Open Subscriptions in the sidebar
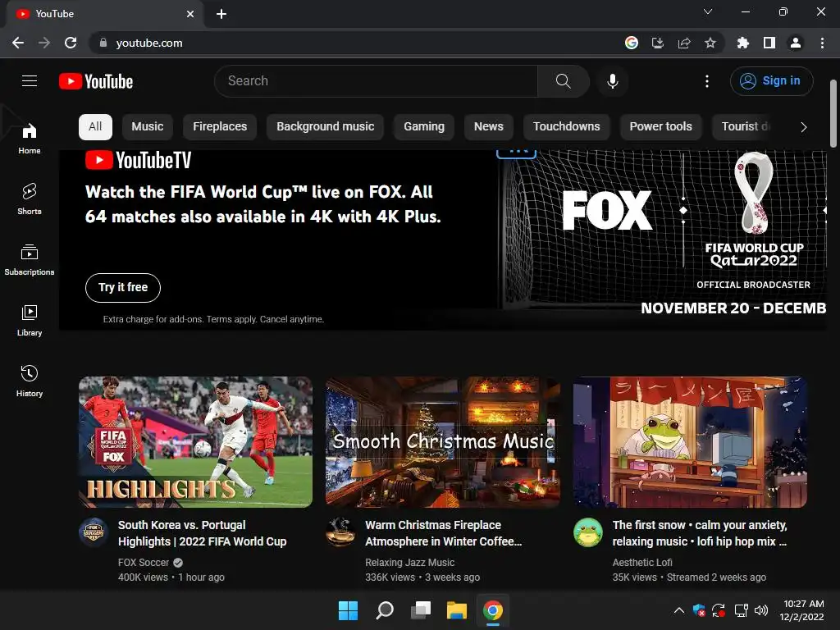Screen dimensions: 840x630 click(x=30, y=260)
